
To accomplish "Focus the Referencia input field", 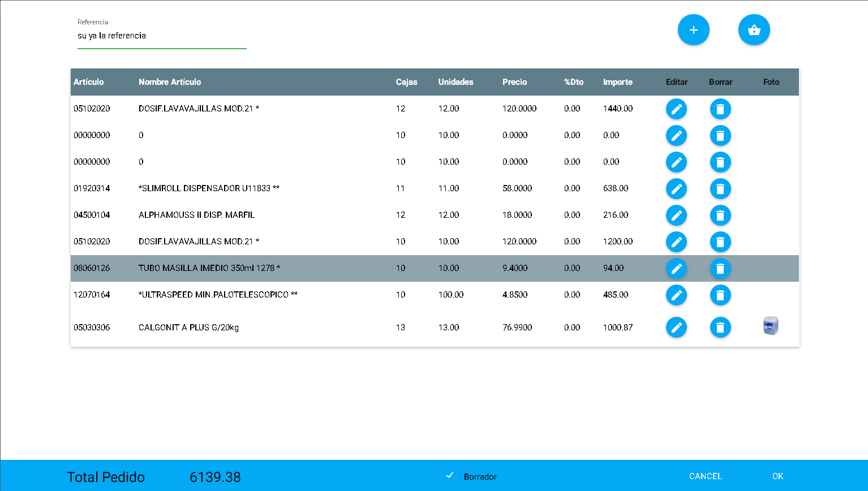I will (162, 36).
